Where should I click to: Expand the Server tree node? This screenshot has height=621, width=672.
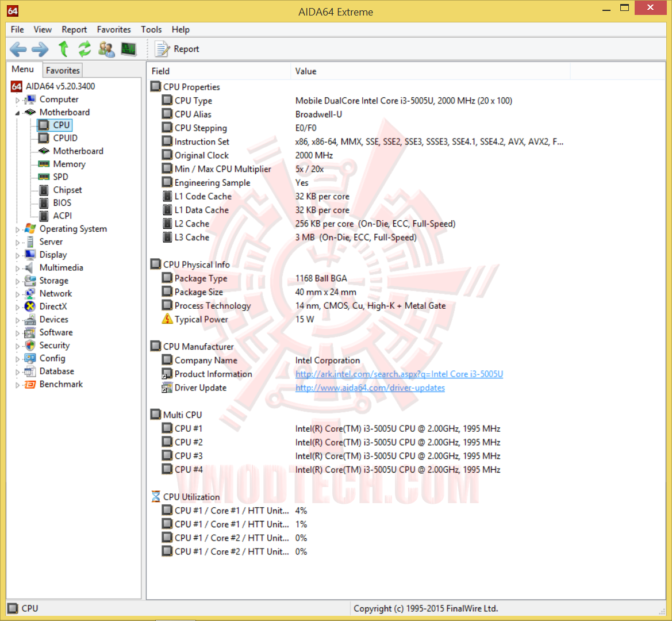pyautogui.click(x=18, y=242)
